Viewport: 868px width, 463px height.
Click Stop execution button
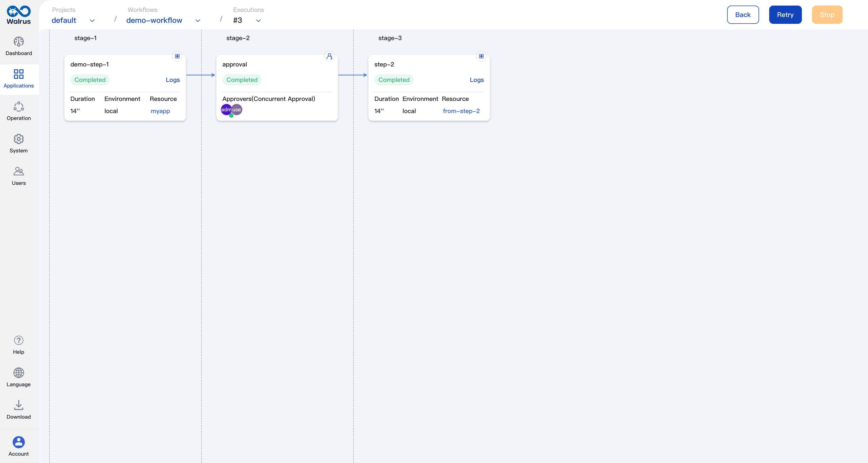click(827, 14)
